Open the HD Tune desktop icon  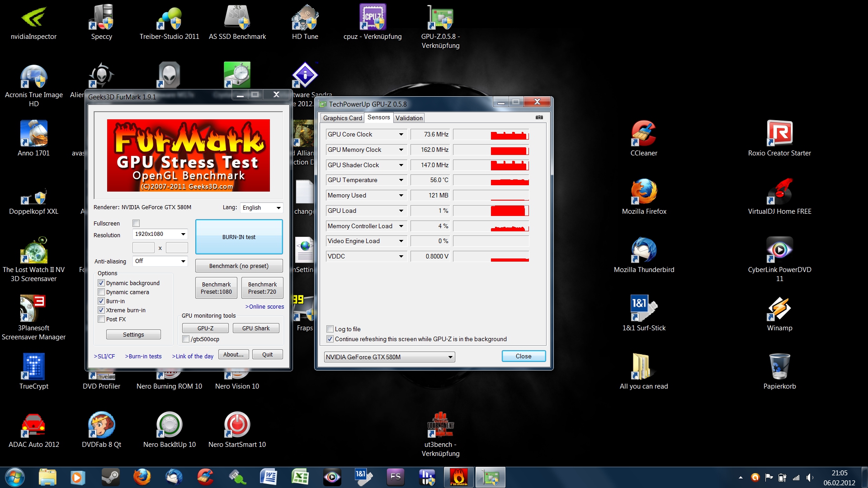click(x=305, y=23)
